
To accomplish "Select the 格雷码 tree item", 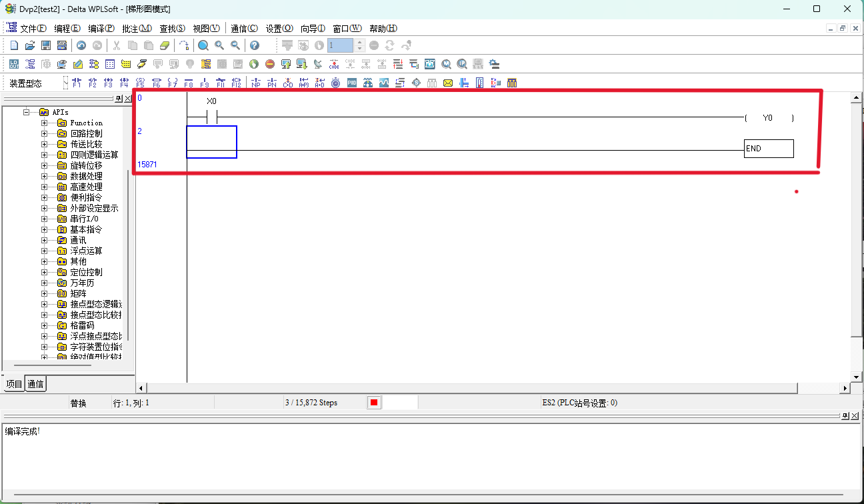I will [82, 325].
